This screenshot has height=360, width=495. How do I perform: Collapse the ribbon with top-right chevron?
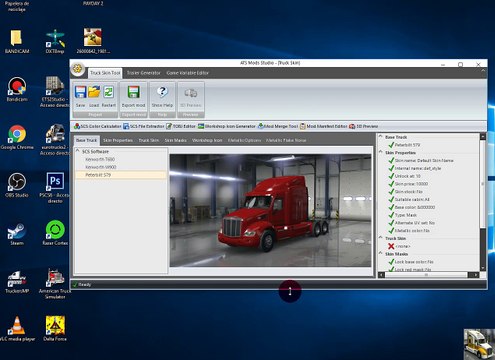point(483,71)
